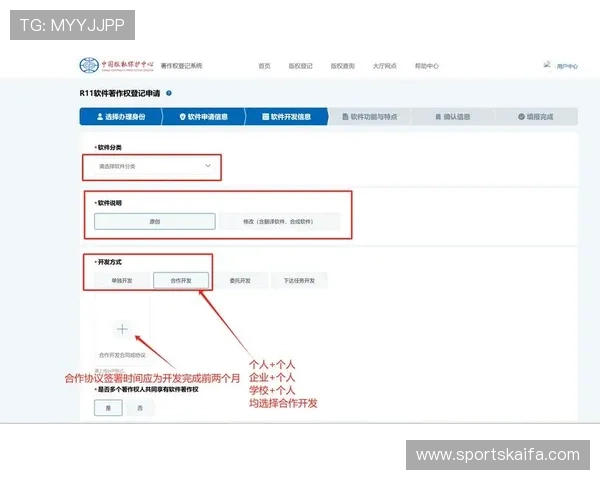Select 委托开发 as the 开发方式
600x480 pixels.
pyautogui.click(x=240, y=281)
